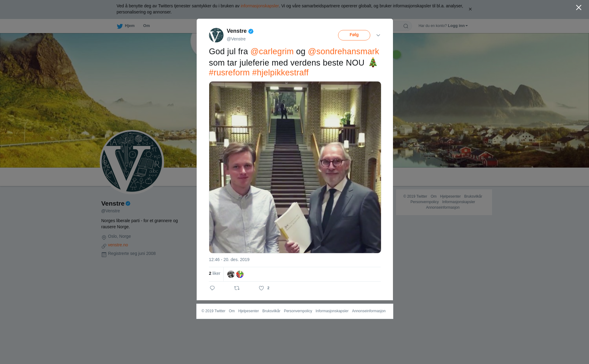Click the Følg button
The image size is (589, 364).
point(354,35)
